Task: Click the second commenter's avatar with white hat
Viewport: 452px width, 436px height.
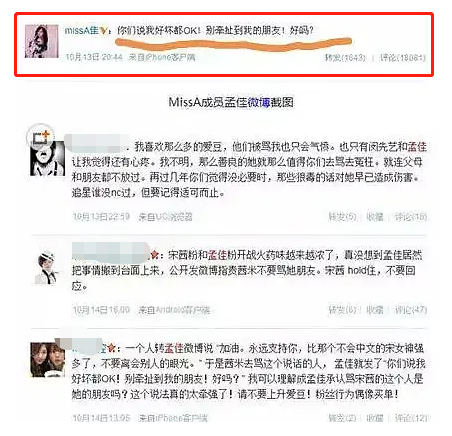Action: (47, 268)
